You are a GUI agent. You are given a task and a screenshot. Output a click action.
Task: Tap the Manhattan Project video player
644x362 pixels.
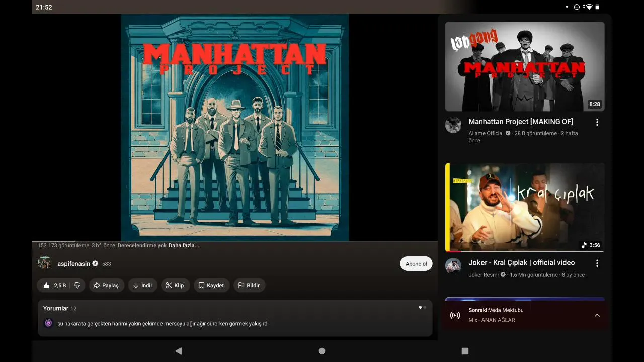click(x=235, y=127)
